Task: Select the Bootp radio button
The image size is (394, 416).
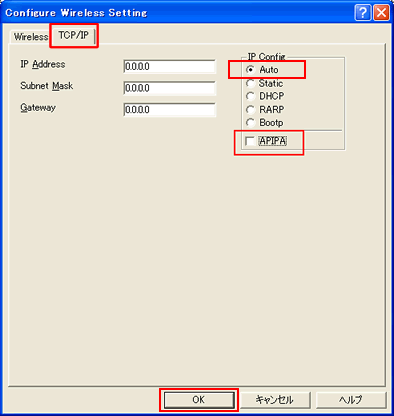Action: click(265, 123)
